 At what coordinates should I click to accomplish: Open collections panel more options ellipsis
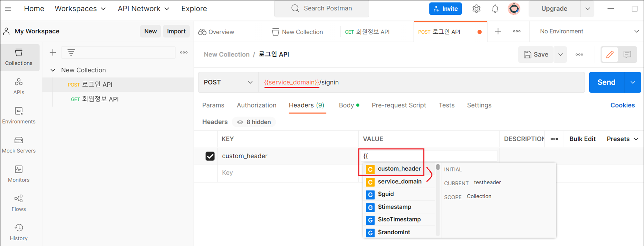[x=184, y=52]
